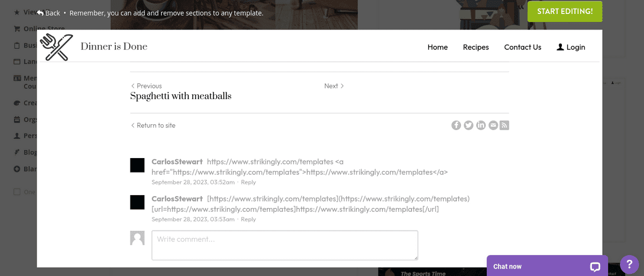This screenshot has height=276, width=644.
Task: Toggle the checkbox in the left sidebar
Action: click(x=17, y=192)
